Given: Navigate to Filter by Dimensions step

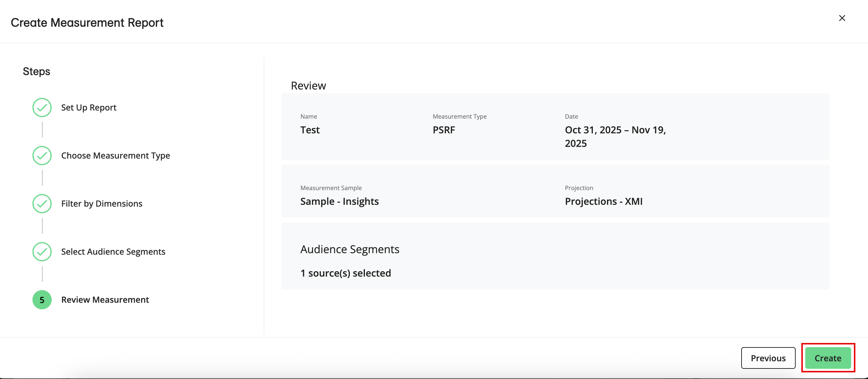Looking at the screenshot, I should coord(102,204).
